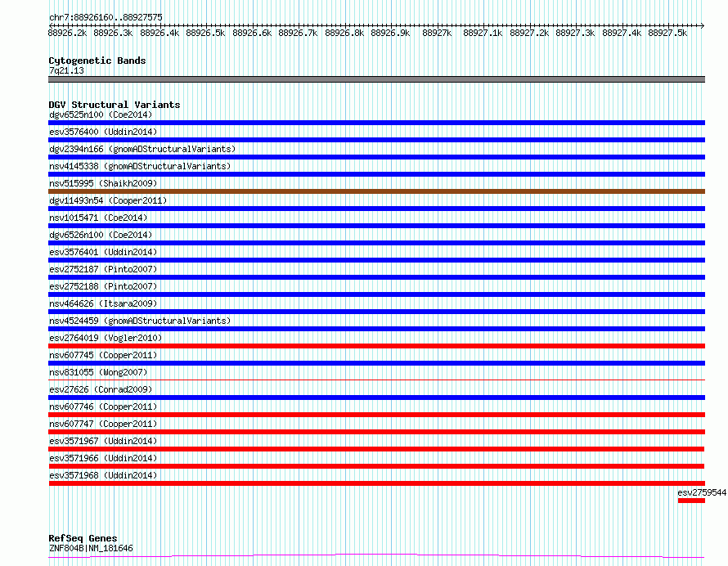Click the blue bar for esv27626
This screenshot has width=728, height=566.
click(376, 398)
